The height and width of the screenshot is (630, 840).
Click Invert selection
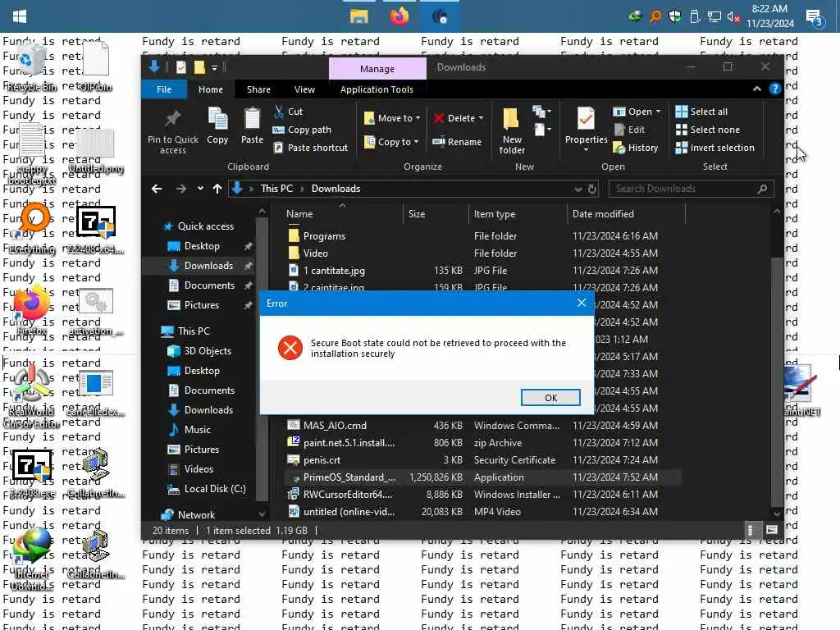(x=714, y=148)
